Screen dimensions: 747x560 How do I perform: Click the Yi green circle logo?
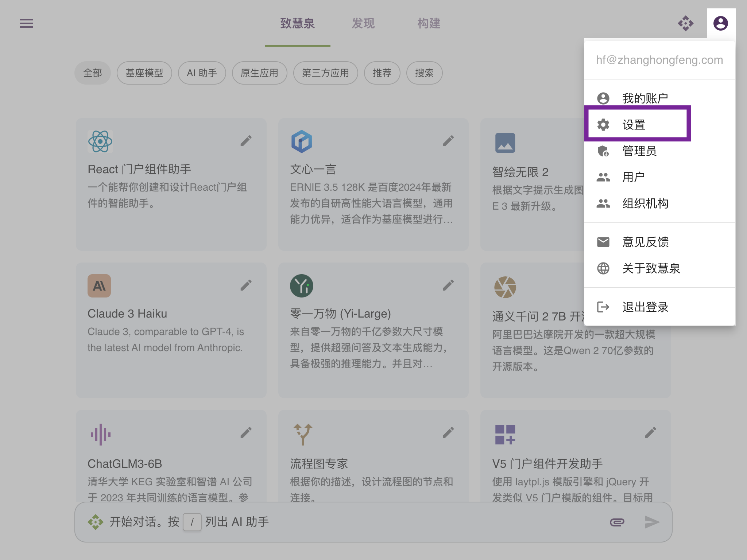click(302, 286)
